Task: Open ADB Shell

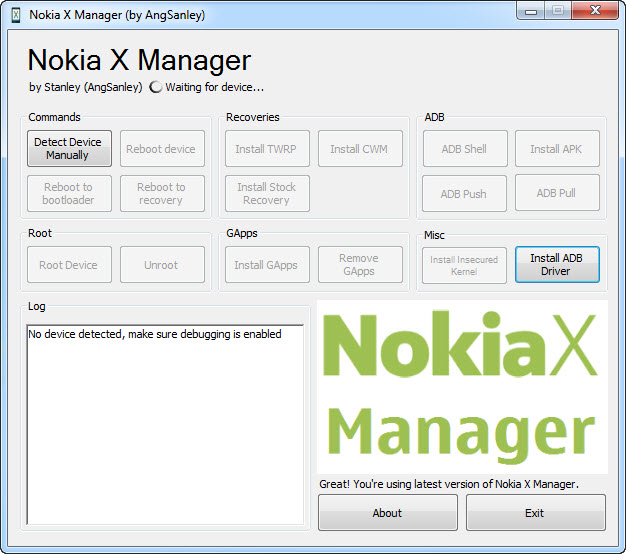Action: click(x=465, y=148)
